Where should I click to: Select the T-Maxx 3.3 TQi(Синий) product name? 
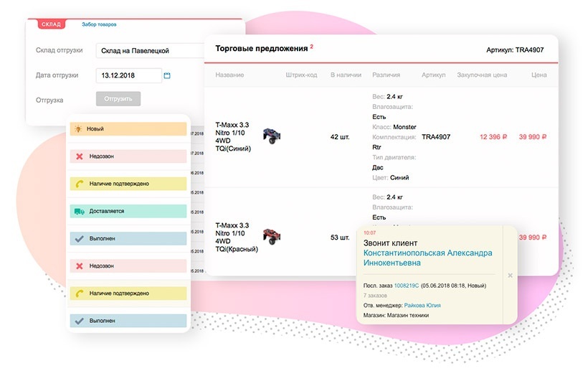click(x=233, y=136)
